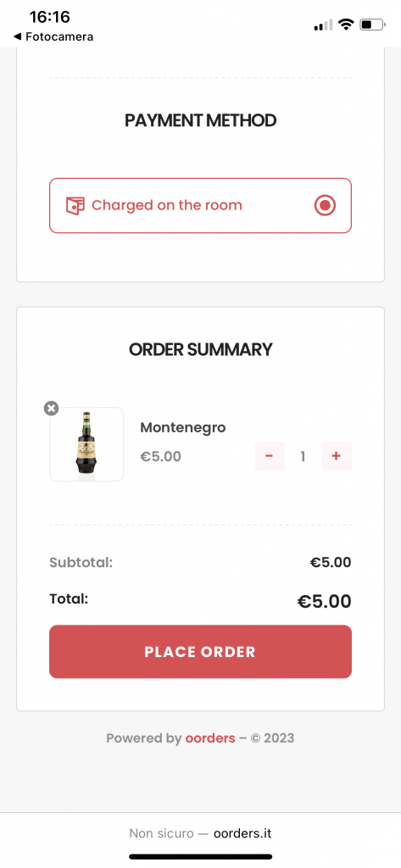
Task: Go back to Fotocamera app
Action: pyautogui.click(x=53, y=36)
